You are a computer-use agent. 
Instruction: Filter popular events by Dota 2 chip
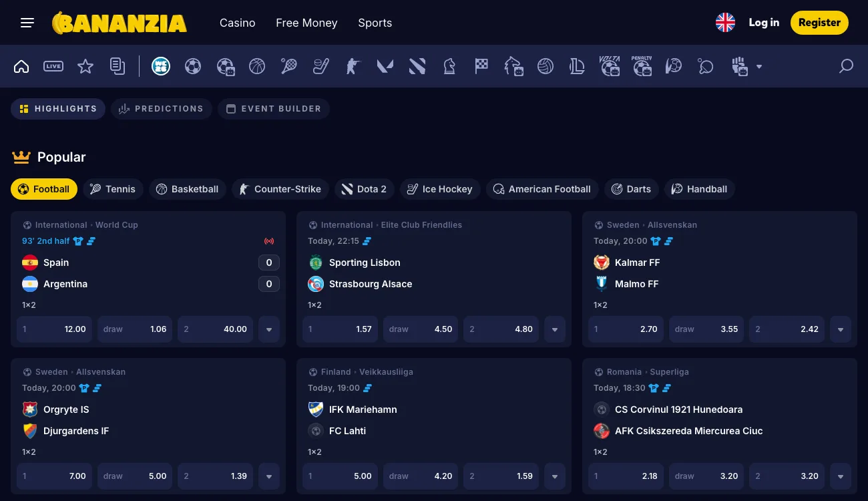pyautogui.click(x=365, y=189)
